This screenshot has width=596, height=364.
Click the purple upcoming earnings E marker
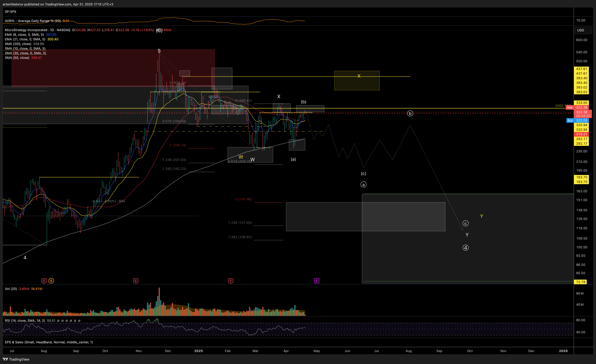click(317, 281)
